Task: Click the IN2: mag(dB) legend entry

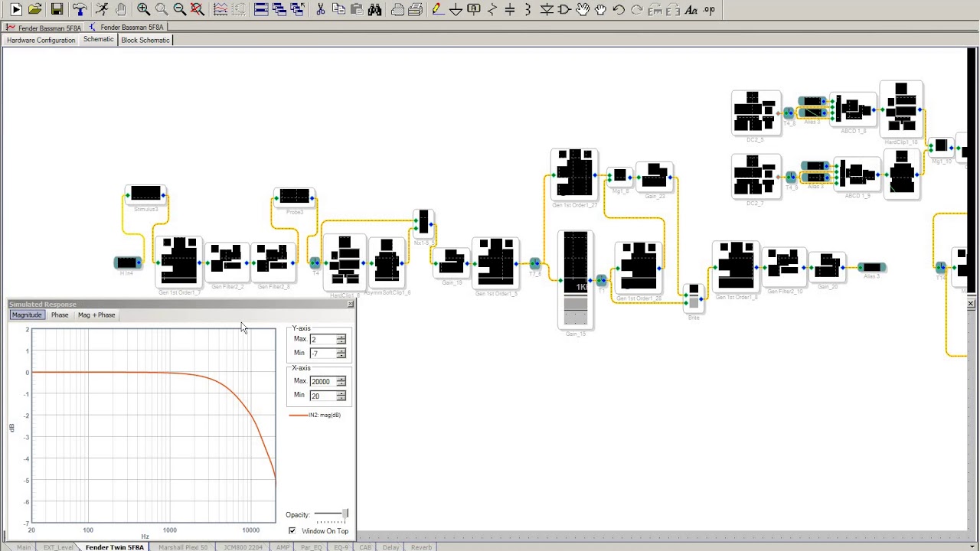Action: point(315,415)
